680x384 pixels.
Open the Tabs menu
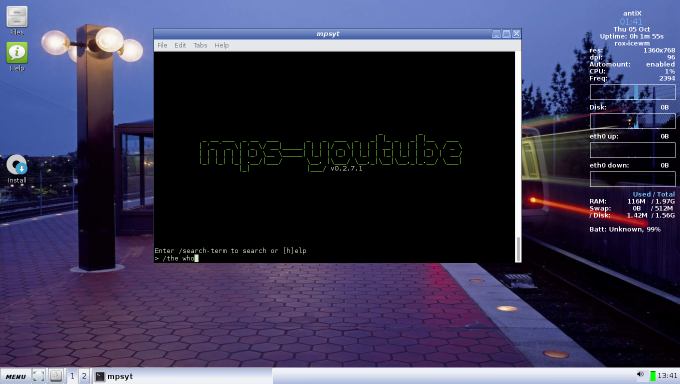click(x=200, y=45)
